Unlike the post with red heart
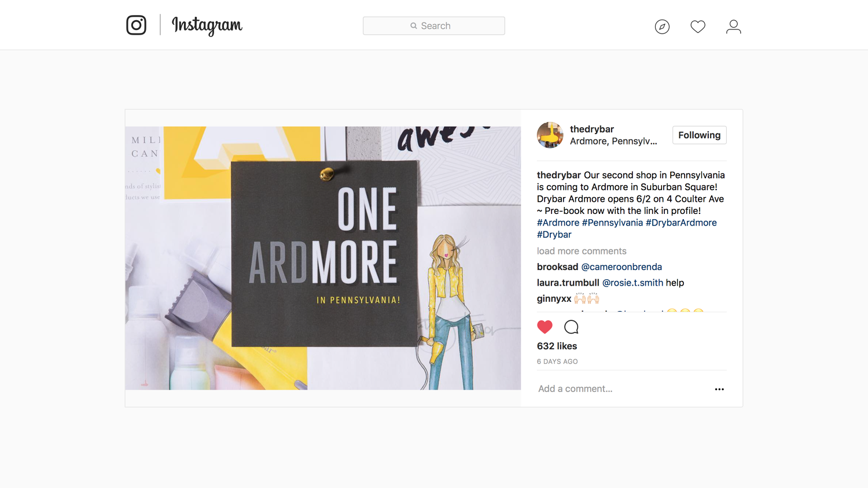This screenshot has height=488, width=868. coord(545,327)
